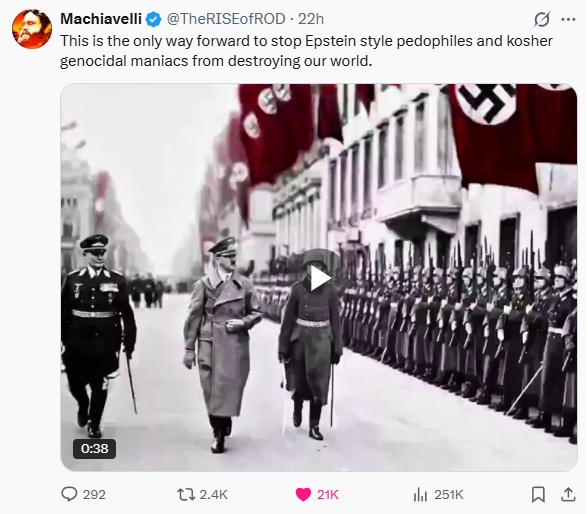Click the blue verified badge
Image resolution: width=588 pixels, height=514 pixels.
[x=153, y=19]
